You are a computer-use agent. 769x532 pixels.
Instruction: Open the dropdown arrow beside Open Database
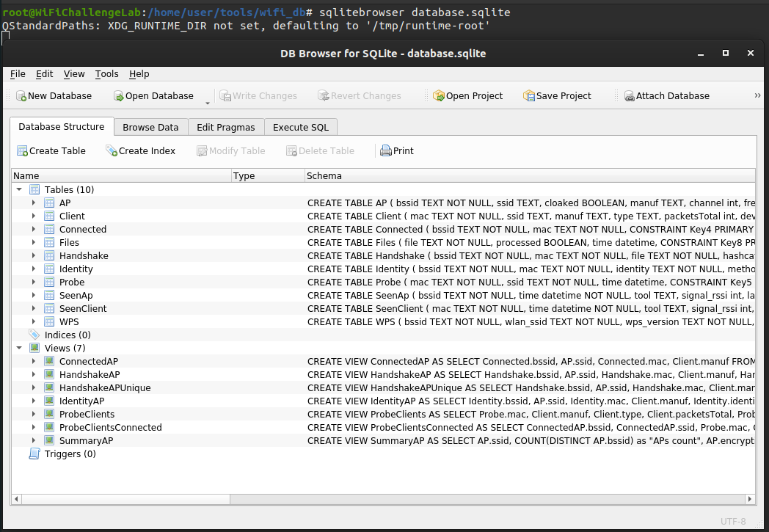[207, 103]
